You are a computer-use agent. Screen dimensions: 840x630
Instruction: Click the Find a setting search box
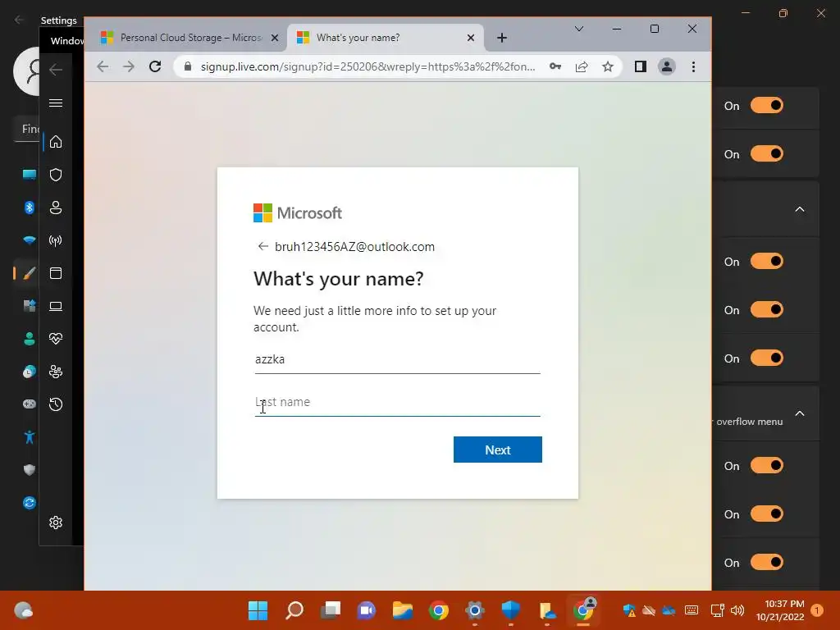26,129
